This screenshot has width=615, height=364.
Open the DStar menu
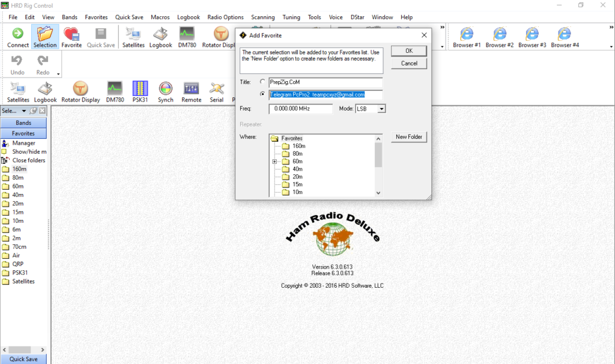[x=357, y=17]
